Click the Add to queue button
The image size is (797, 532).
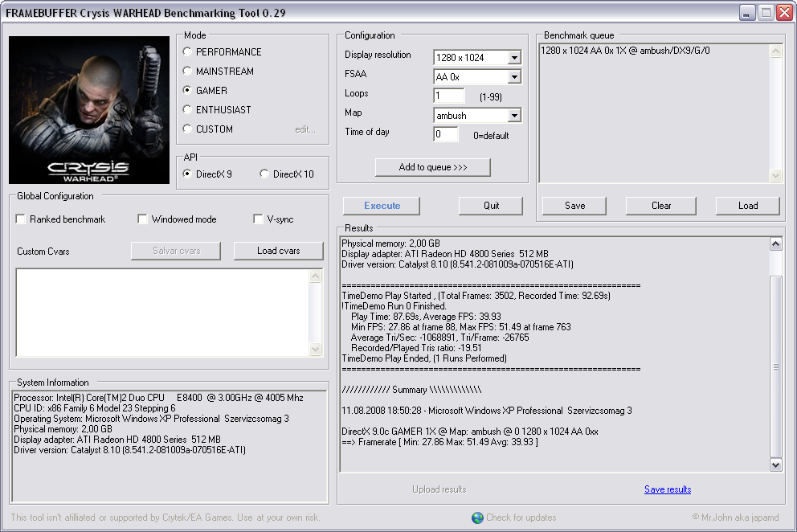[432, 167]
